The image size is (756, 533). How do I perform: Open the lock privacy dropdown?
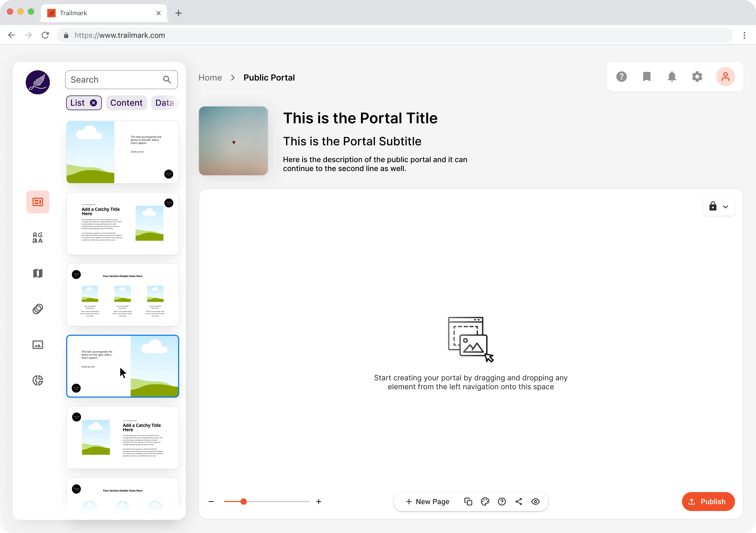click(719, 206)
